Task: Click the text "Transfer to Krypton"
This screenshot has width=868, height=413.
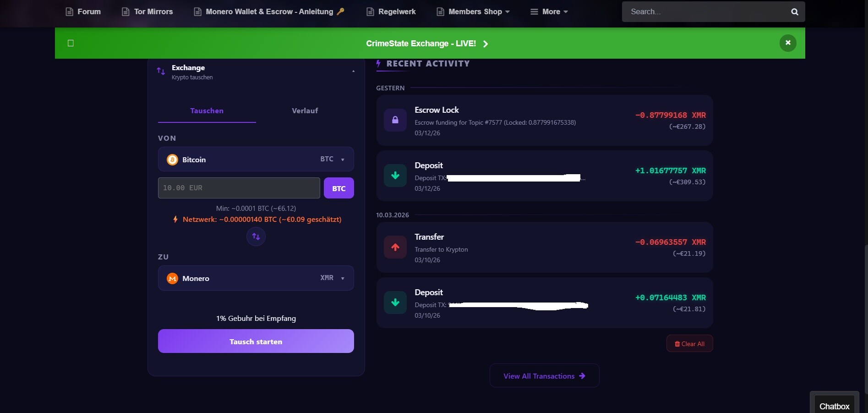Action: tap(441, 249)
